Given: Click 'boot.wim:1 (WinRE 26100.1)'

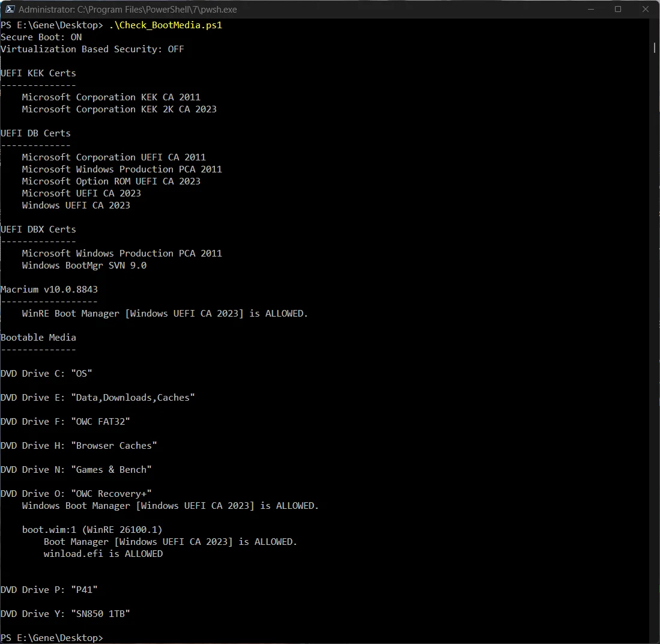Looking at the screenshot, I should point(92,530).
